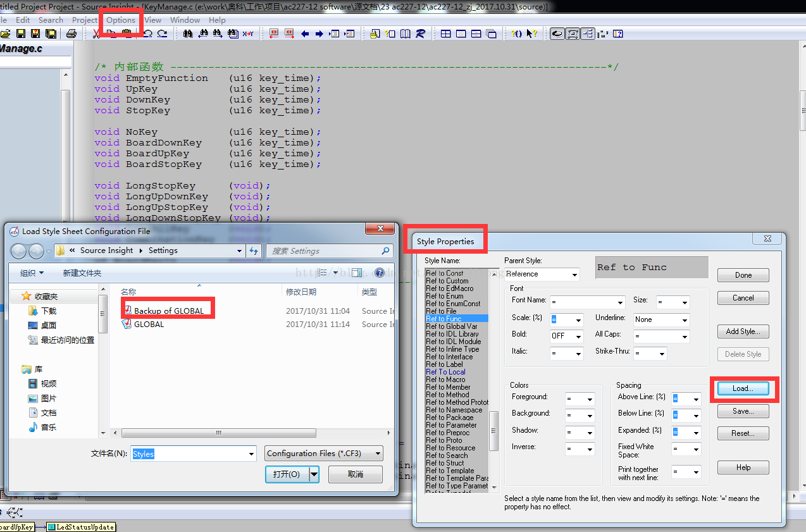Click the binoculars Search toolbar icon
This screenshot has height=532, width=806.
(x=187, y=34)
